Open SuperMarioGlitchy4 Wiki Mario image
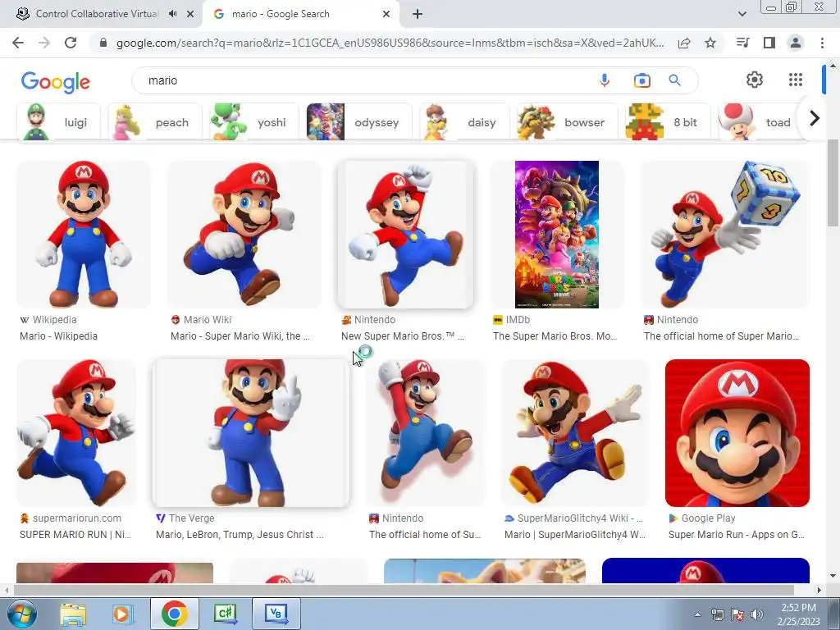The width and height of the screenshot is (840, 630). tap(575, 433)
